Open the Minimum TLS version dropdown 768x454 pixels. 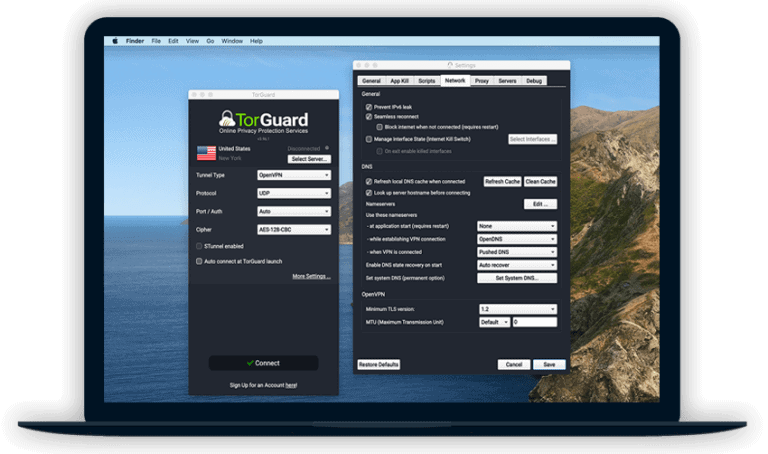(518, 309)
